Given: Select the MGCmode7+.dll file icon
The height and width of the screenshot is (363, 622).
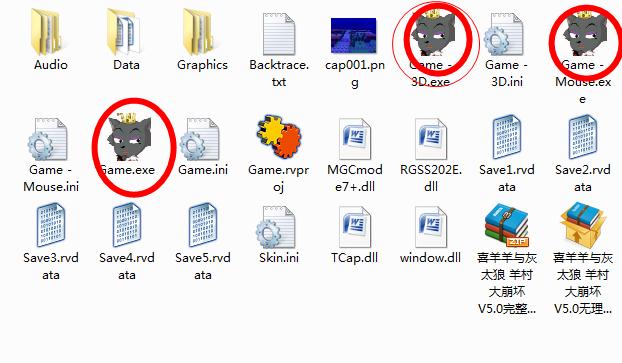Looking at the screenshot, I should tap(355, 139).
